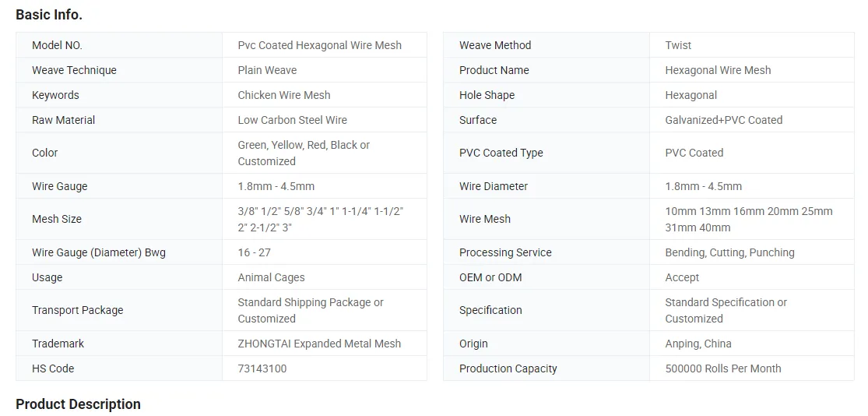Screen dimensions: 868x416
Task: Select the Animal Cages usage value
Action: pyautogui.click(x=271, y=277)
